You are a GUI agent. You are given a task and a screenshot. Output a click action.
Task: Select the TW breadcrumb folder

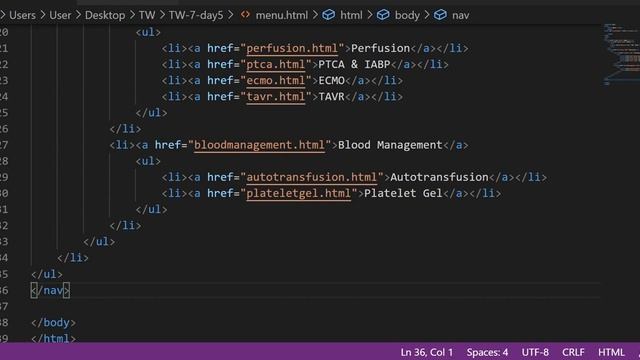pyautogui.click(x=147, y=15)
